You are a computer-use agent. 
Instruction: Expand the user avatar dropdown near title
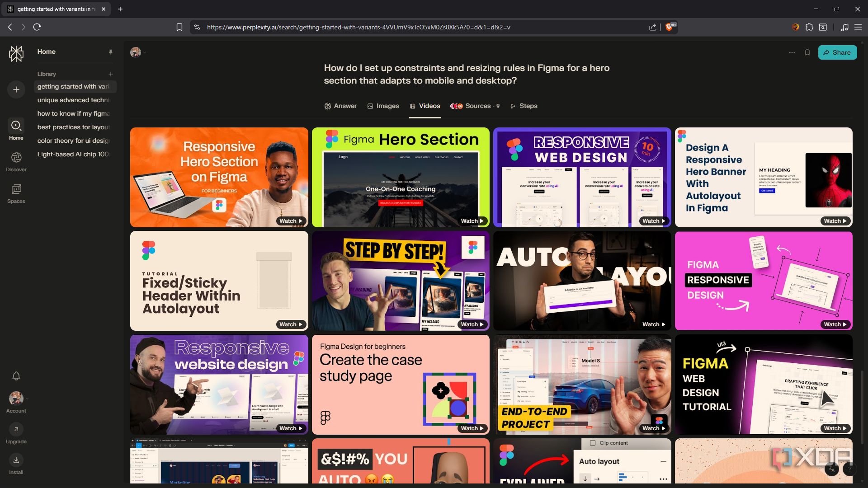coord(138,52)
